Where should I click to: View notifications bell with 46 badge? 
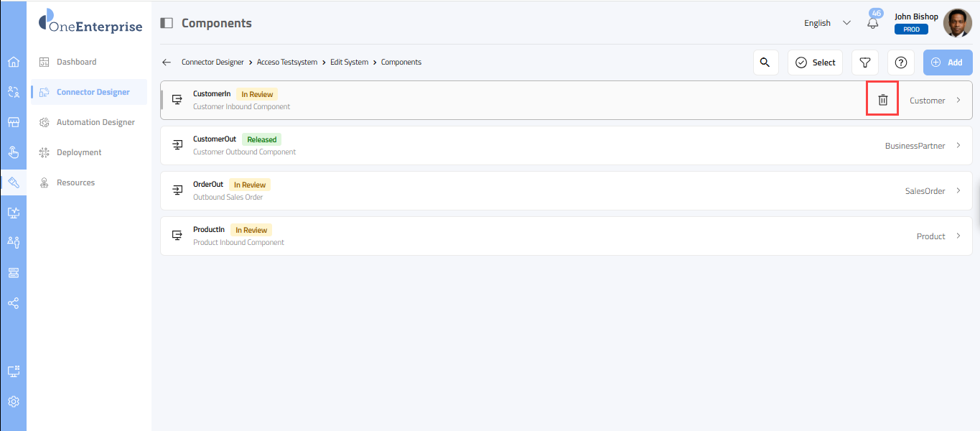point(873,23)
